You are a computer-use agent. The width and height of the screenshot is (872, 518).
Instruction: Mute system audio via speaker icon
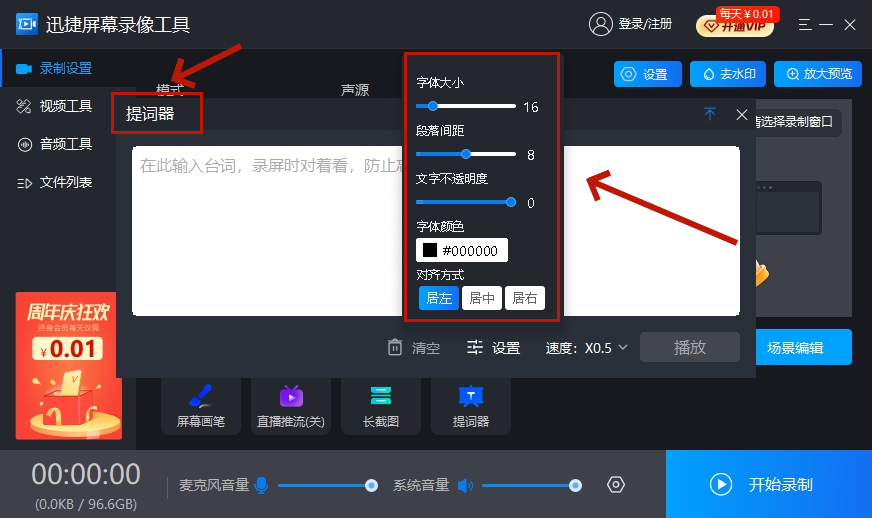click(x=465, y=486)
